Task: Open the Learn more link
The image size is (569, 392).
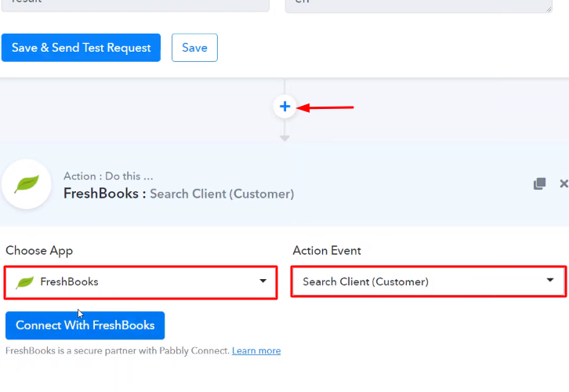Action: coord(256,350)
